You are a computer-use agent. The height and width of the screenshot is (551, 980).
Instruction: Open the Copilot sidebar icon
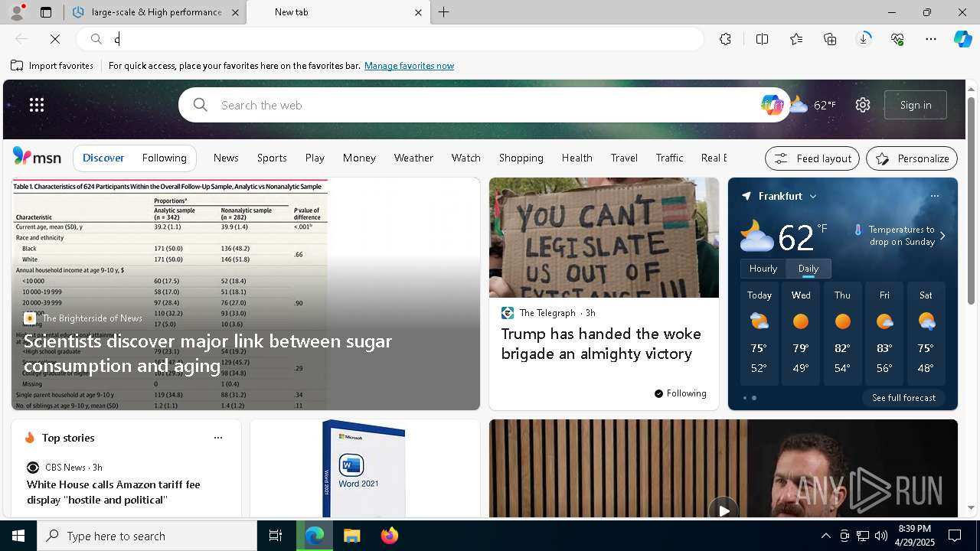click(x=962, y=39)
